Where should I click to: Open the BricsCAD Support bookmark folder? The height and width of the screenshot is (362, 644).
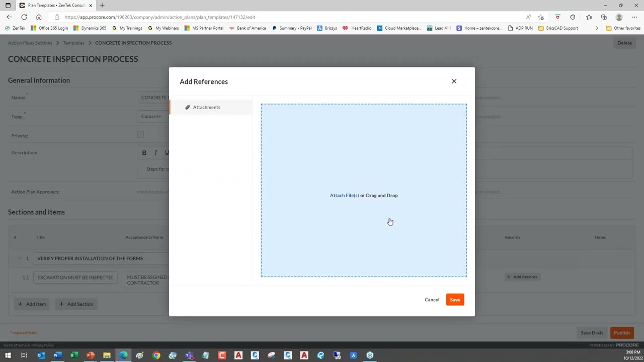[x=558, y=28]
